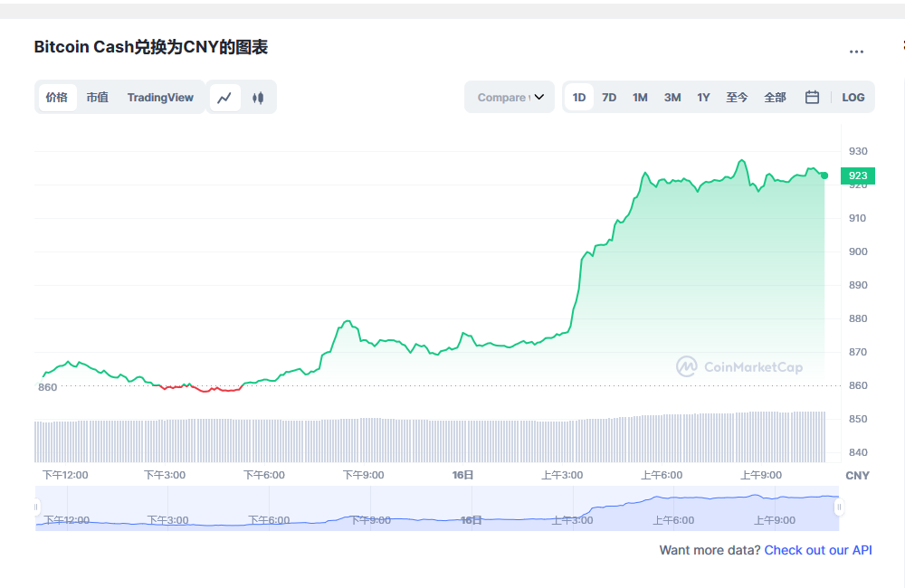Select the 1D time range
Image resolution: width=905 pixels, height=588 pixels.
click(579, 98)
